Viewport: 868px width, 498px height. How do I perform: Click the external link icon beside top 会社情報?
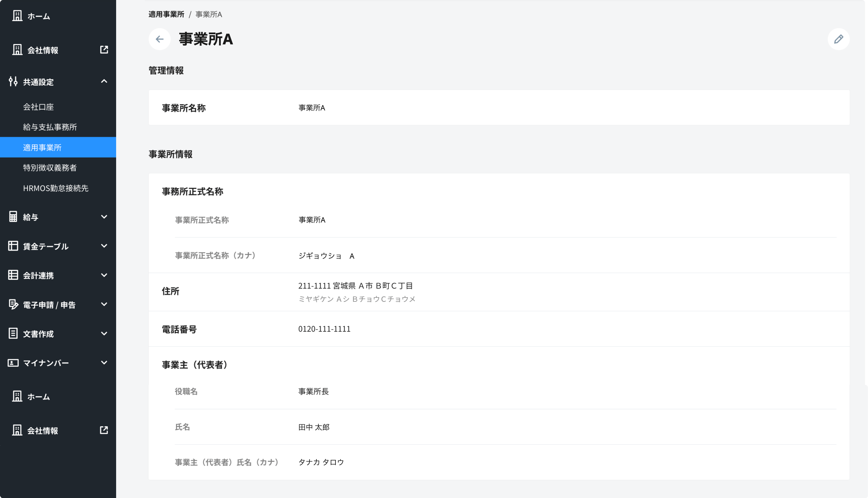[x=104, y=50]
